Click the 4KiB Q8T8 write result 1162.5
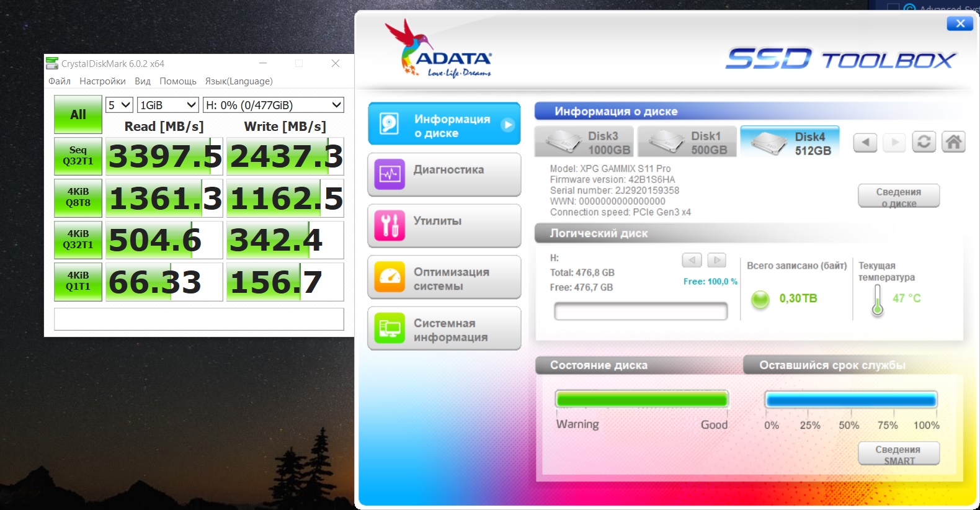The width and height of the screenshot is (980, 510). [x=285, y=198]
